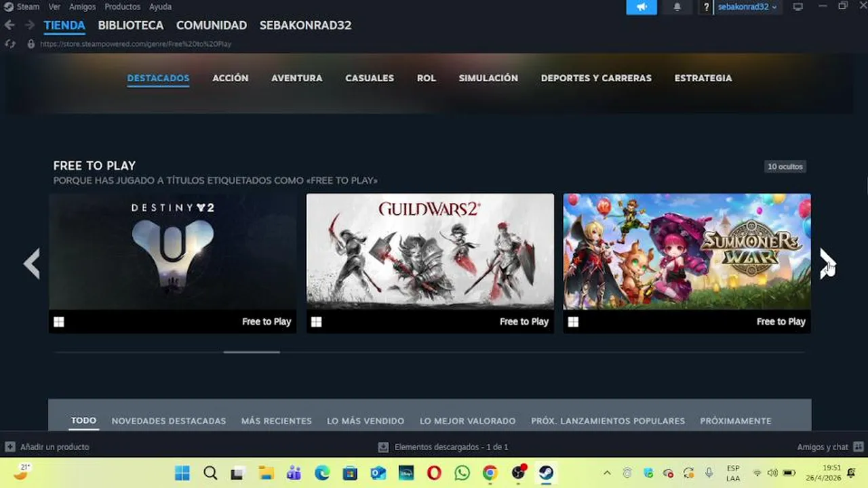Switch to PRÓXIMAMENTE tab
The width and height of the screenshot is (868, 488).
[736, 421]
